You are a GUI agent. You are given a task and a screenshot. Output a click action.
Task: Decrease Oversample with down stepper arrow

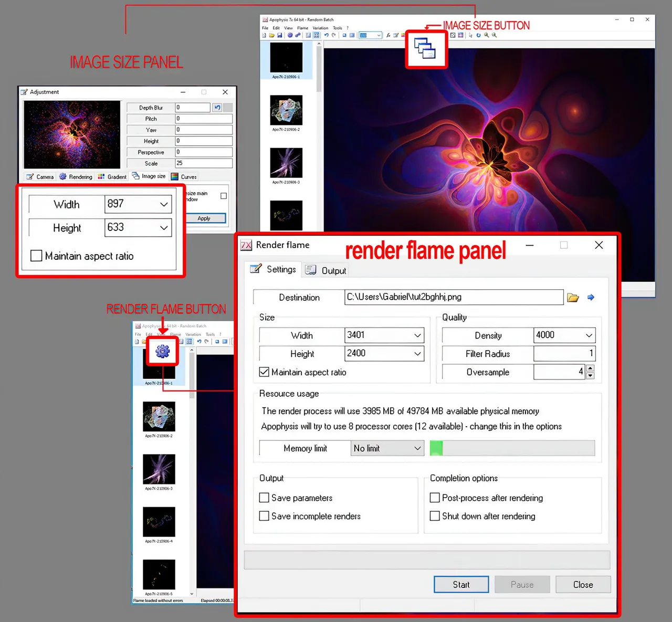tap(590, 375)
